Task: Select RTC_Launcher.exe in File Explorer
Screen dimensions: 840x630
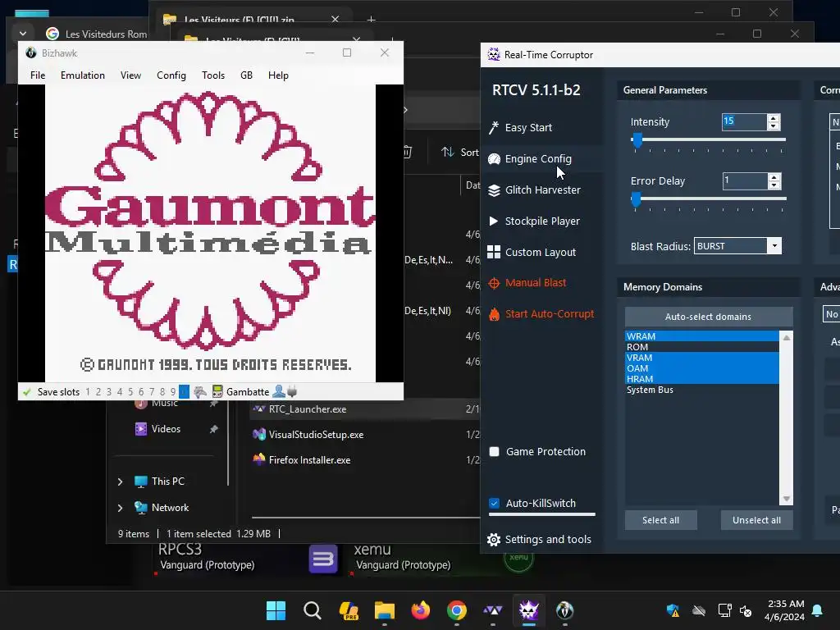Action: click(x=308, y=409)
